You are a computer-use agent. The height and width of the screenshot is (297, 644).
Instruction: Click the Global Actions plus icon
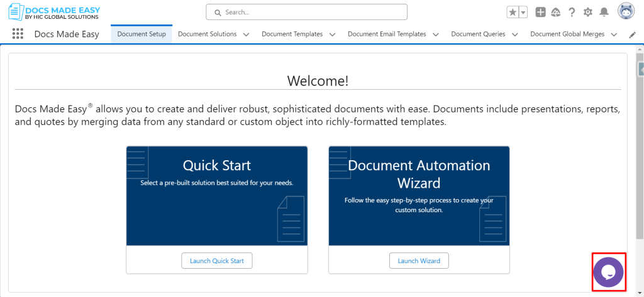click(540, 13)
